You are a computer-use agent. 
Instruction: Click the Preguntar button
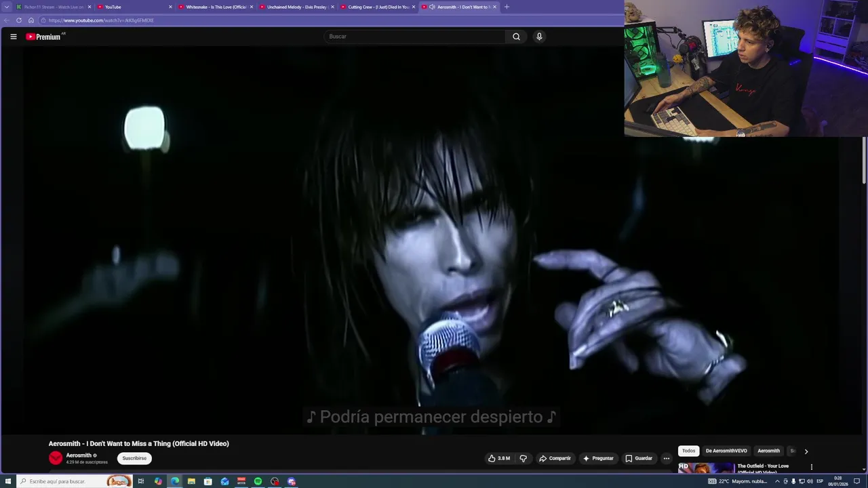click(x=598, y=458)
